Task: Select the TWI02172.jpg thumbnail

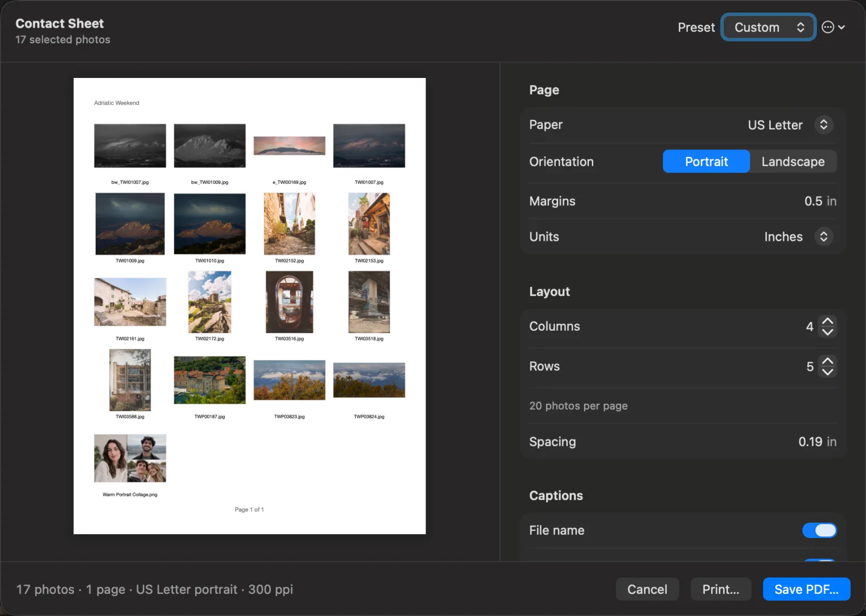Action: [x=209, y=302]
